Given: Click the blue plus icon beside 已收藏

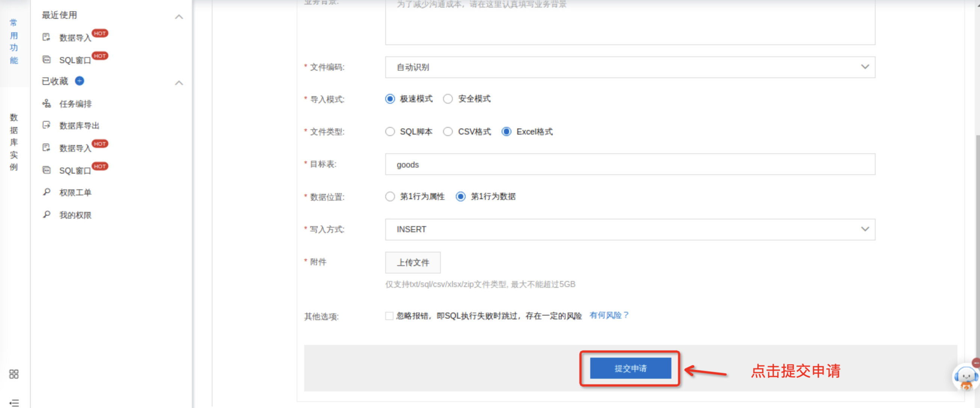Looking at the screenshot, I should 80,81.
